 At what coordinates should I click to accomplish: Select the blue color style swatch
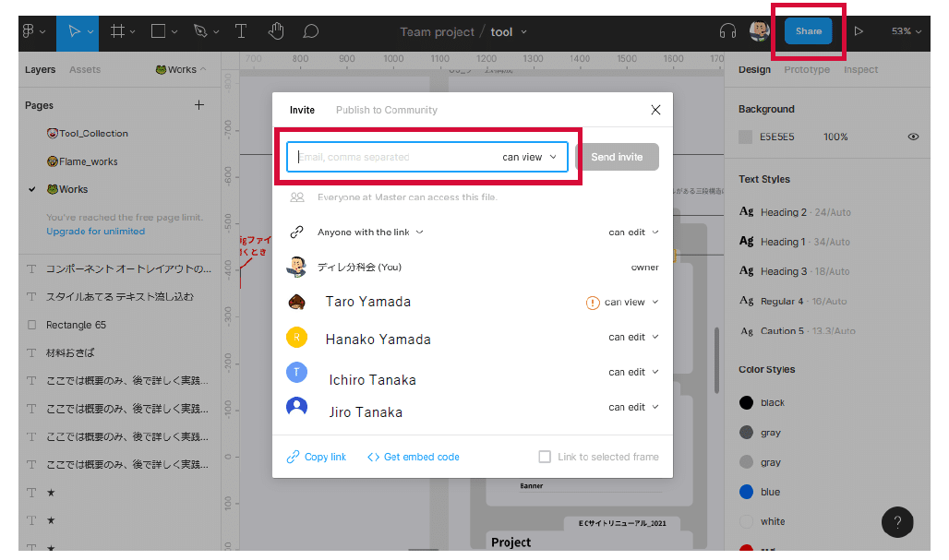[746, 492]
